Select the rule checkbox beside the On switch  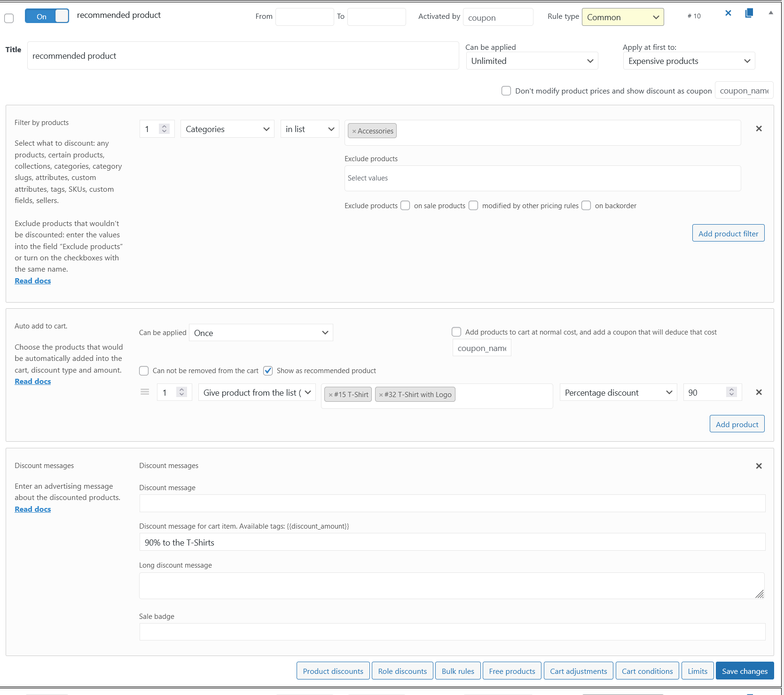coord(9,18)
